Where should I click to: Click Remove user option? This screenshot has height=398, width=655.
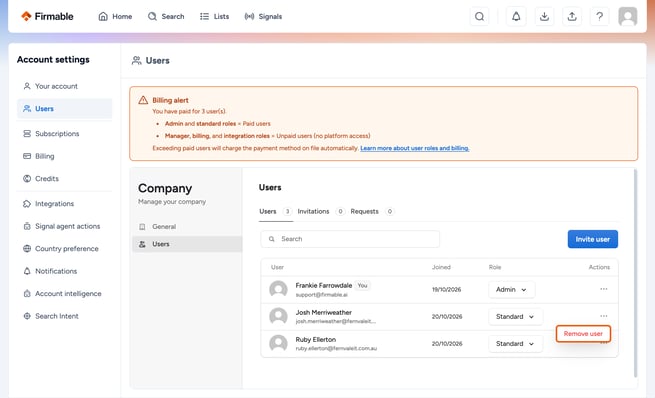coord(583,334)
